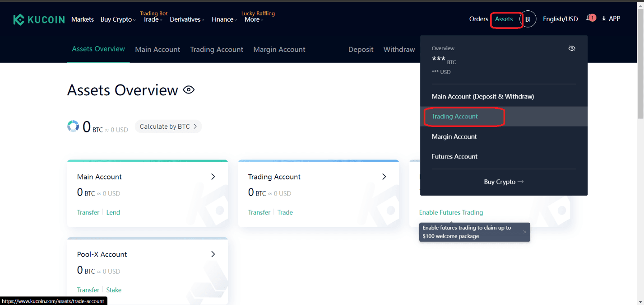The width and height of the screenshot is (644, 305).
Task: Open the English/USD language selector
Action: tap(561, 19)
